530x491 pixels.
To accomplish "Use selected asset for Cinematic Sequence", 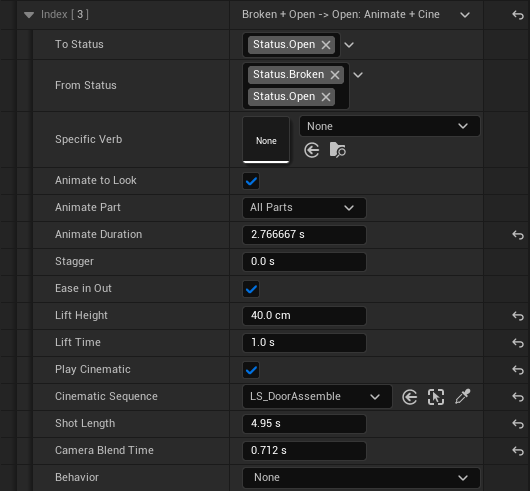I will coord(409,397).
